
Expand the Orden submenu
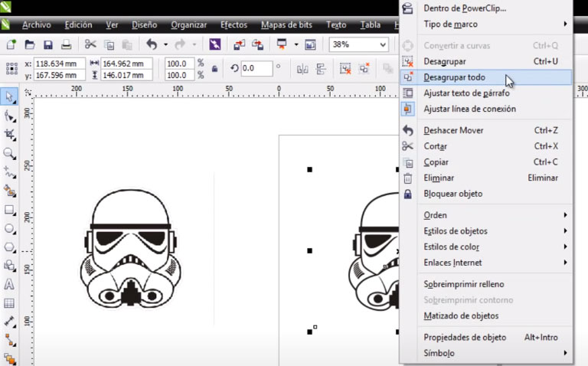click(x=486, y=215)
